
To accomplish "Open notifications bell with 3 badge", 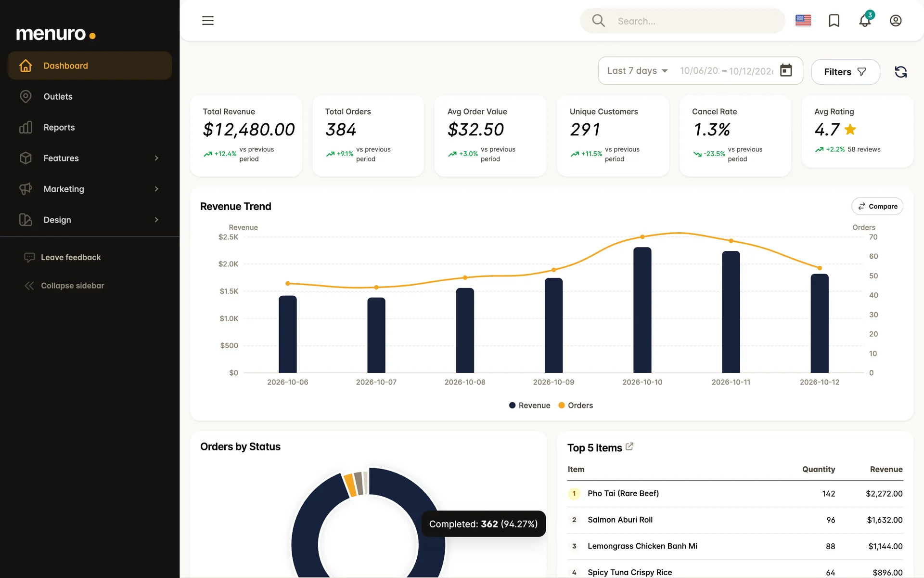I will 865,20.
